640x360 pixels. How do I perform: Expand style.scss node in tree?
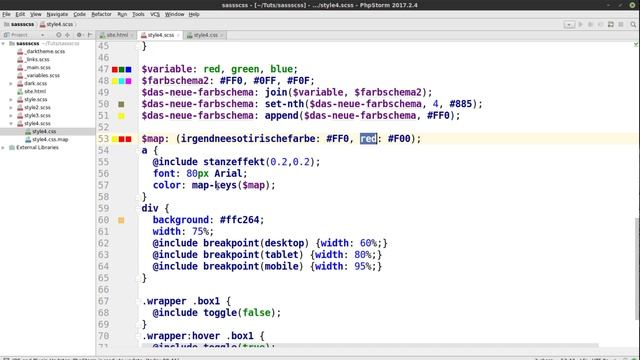click(x=11, y=99)
